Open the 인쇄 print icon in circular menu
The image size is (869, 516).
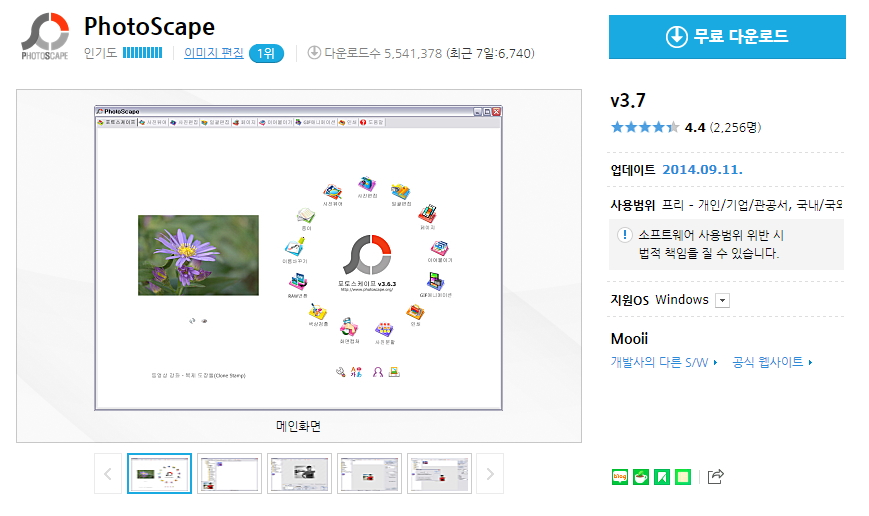tap(415, 311)
